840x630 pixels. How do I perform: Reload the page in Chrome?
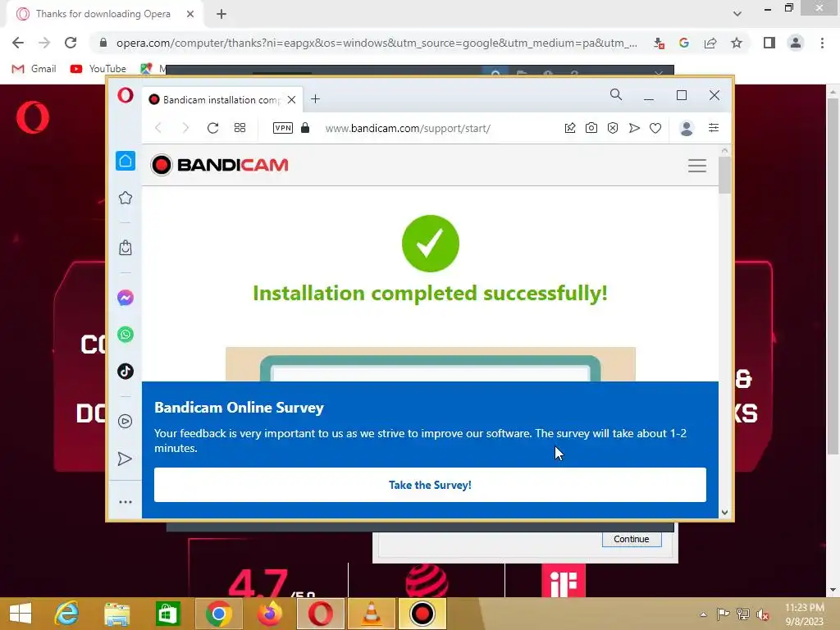[71, 43]
